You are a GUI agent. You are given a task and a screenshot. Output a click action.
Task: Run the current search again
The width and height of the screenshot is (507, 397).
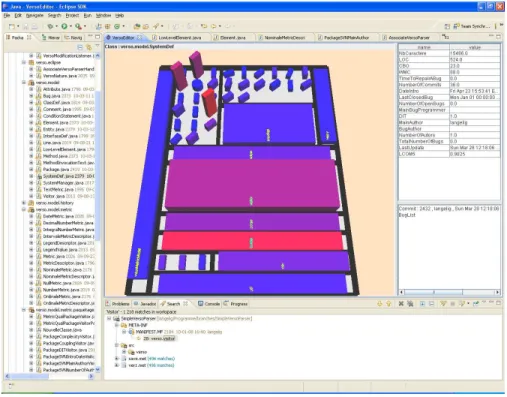coord(443,304)
